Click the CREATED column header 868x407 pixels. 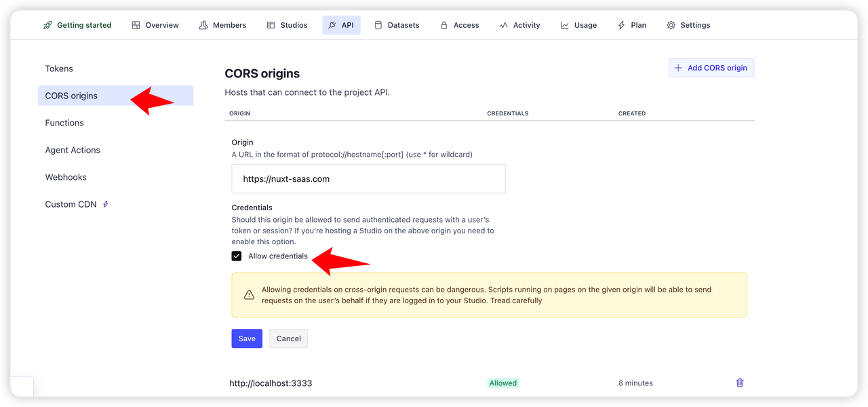pos(632,113)
